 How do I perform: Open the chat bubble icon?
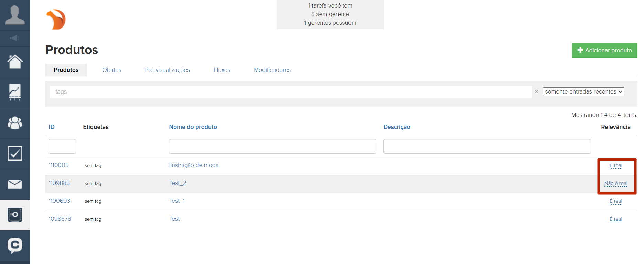[15, 245]
